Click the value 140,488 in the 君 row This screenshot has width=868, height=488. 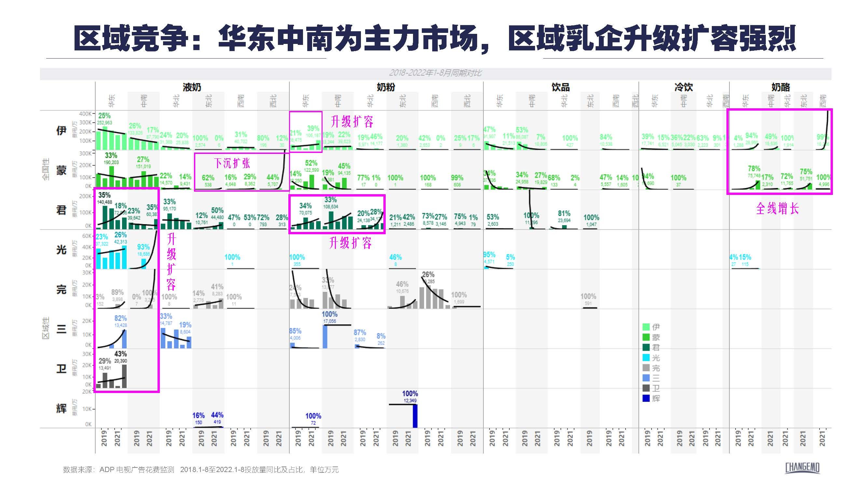[x=104, y=202]
